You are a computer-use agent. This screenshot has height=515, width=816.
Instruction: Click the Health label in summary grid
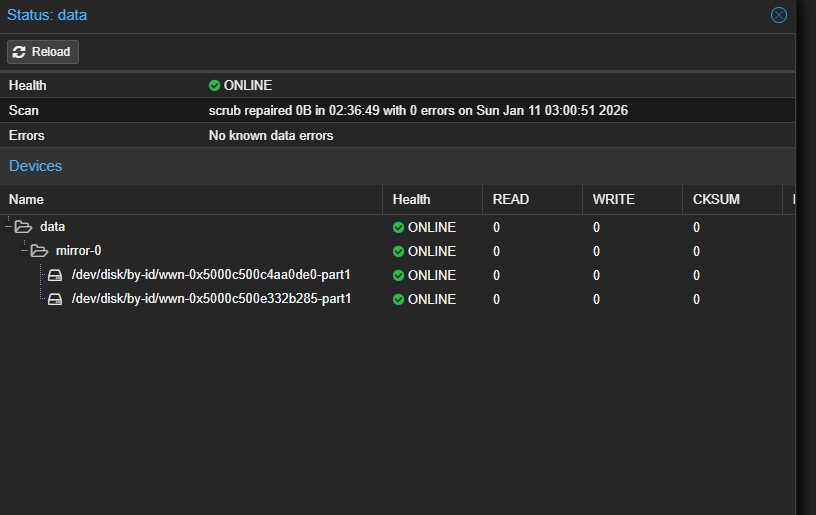28,85
